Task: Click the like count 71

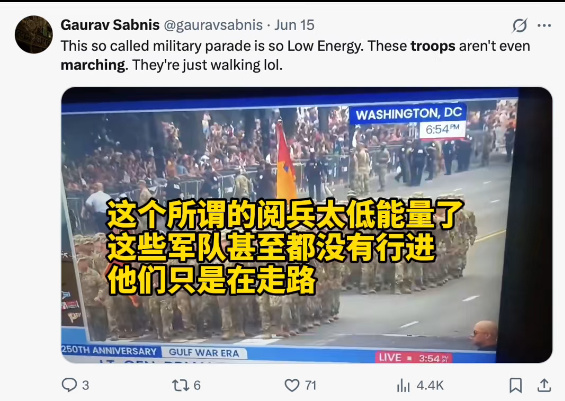Action: coord(310,386)
